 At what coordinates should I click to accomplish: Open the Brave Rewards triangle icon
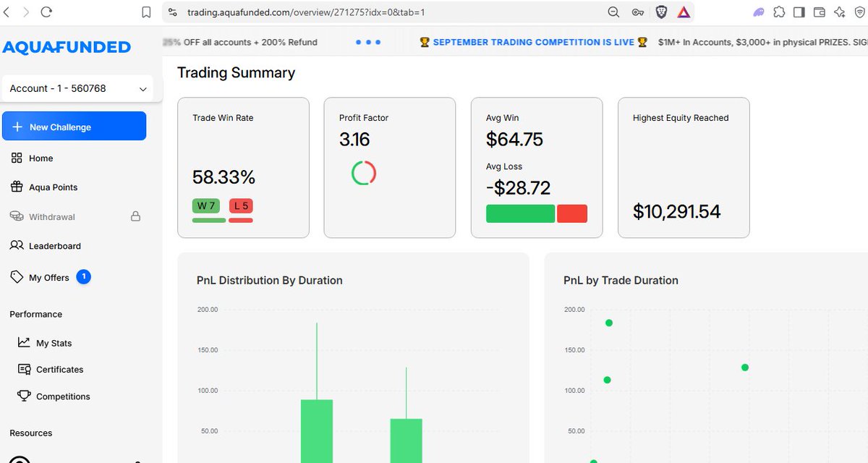pos(684,12)
